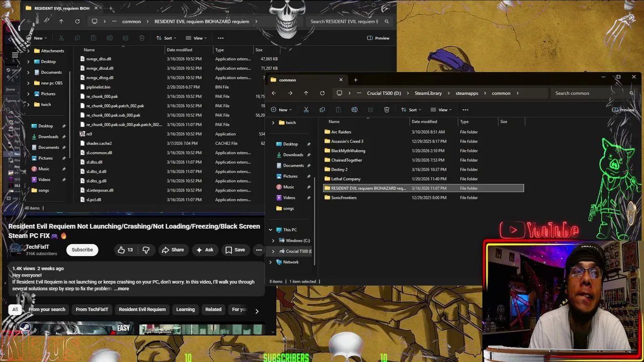This screenshot has width=644, height=362.
Task: Click Refresh in the common window
Action: pos(322,93)
